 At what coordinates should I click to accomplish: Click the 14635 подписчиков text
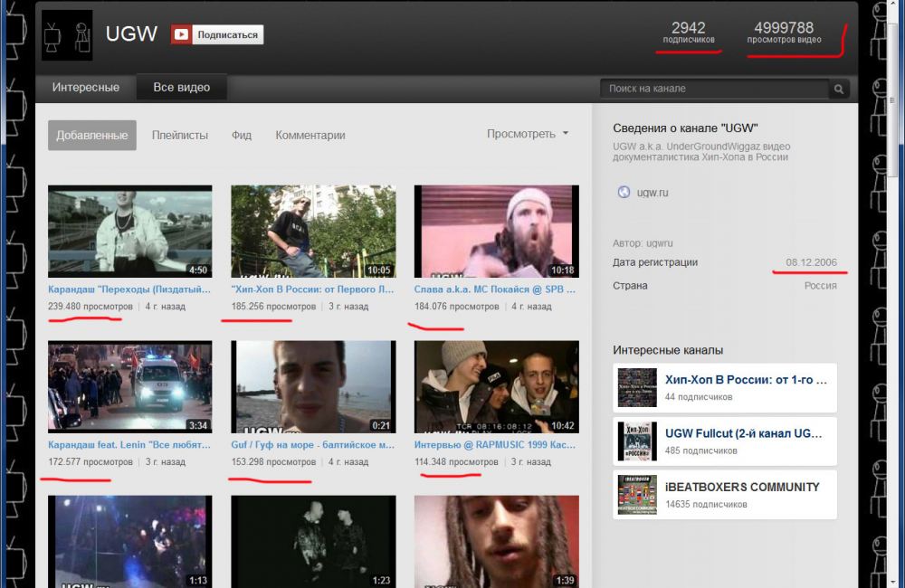pos(706,505)
